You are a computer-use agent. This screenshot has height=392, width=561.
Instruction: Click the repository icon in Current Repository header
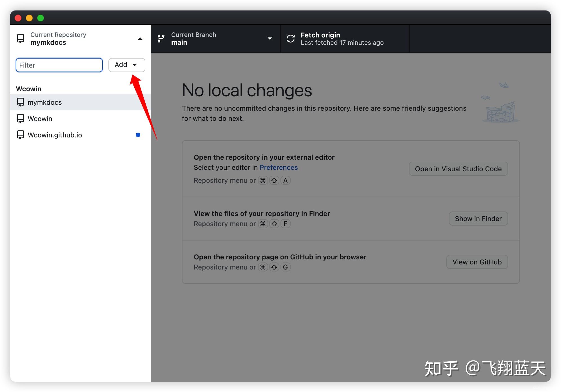pos(20,39)
